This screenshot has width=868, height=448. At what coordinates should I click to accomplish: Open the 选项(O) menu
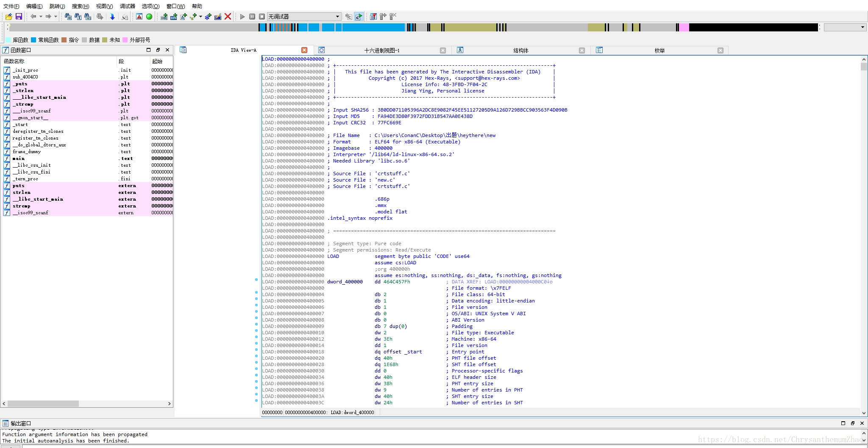click(150, 6)
